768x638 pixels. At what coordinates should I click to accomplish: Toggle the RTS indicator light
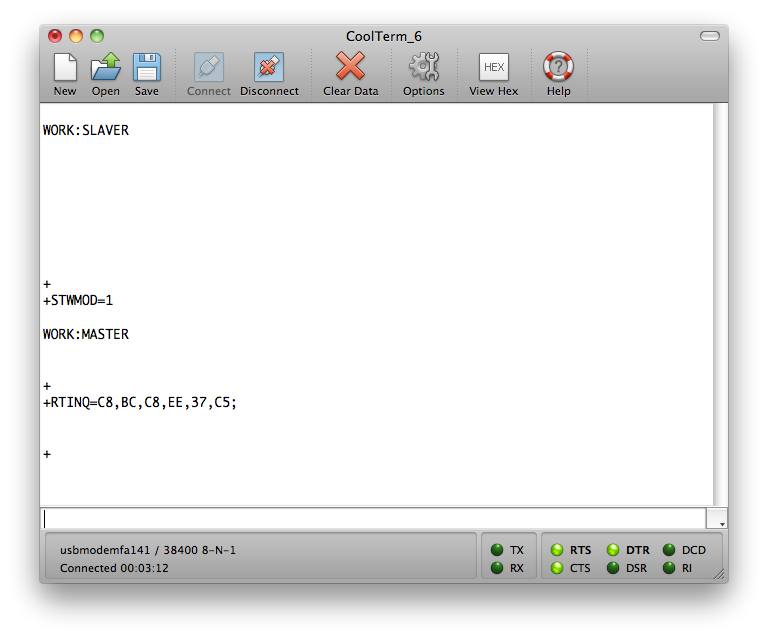click(x=557, y=550)
